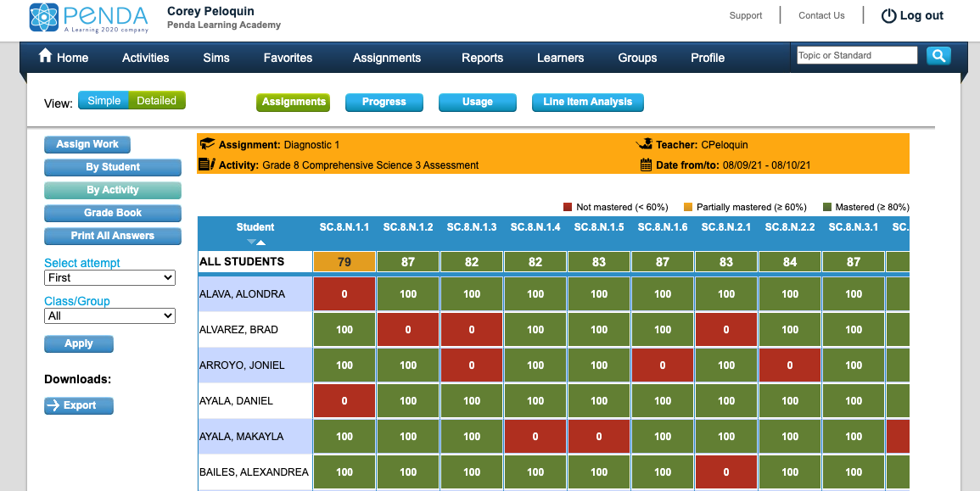Image resolution: width=980 pixels, height=491 pixels.
Task: Click the SC.8.N.1.2 column header
Action: (408, 227)
